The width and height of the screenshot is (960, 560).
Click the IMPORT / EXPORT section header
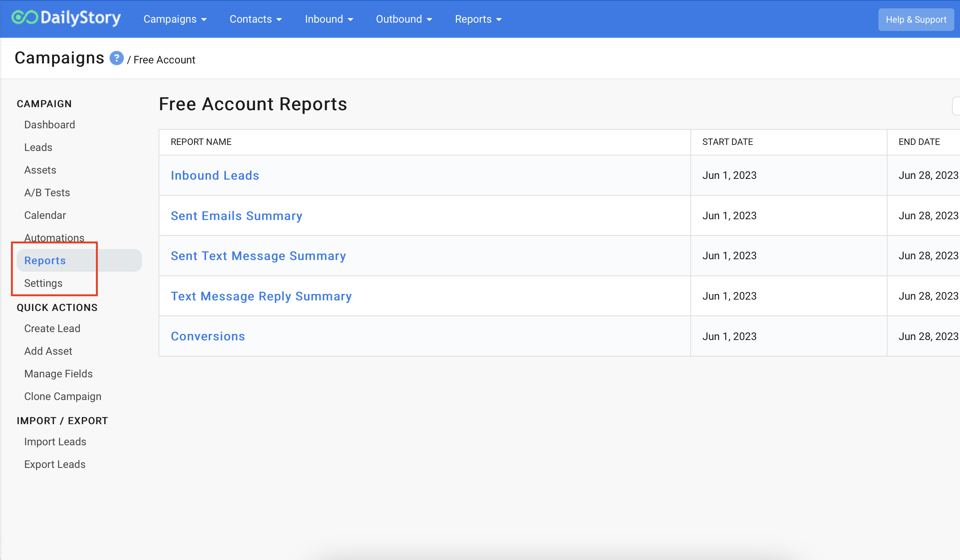[x=62, y=421]
